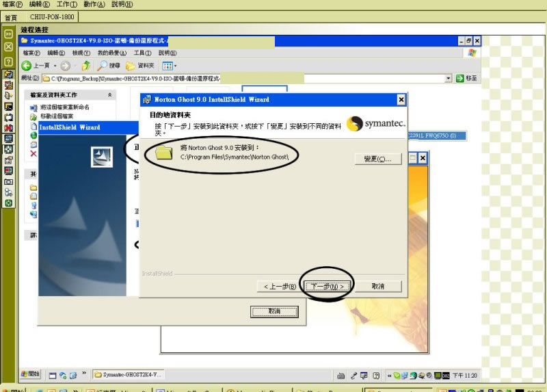Open the chat speech bubble icon in sidebar

[8, 117]
